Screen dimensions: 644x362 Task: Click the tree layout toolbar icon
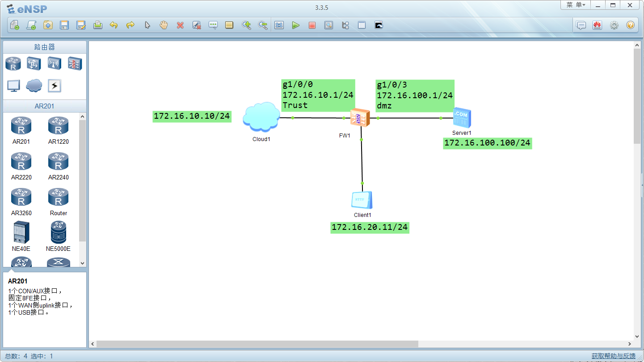click(x=345, y=25)
